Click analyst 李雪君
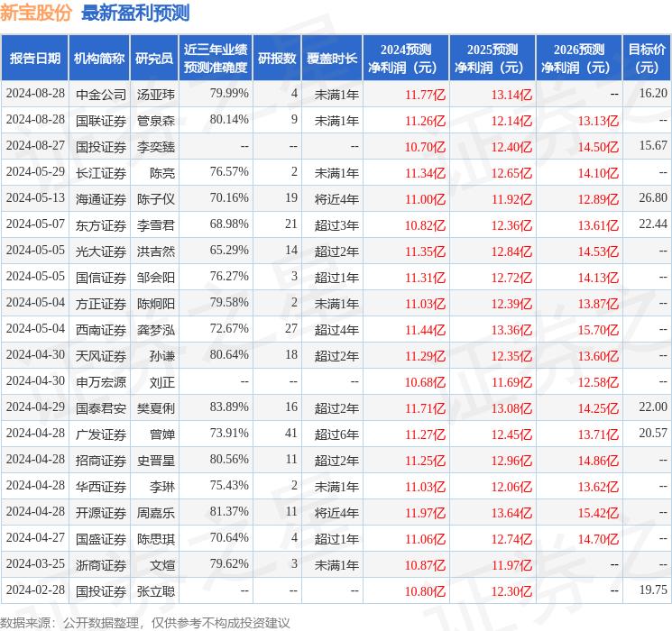The image size is (672, 631). [x=156, y=225]
